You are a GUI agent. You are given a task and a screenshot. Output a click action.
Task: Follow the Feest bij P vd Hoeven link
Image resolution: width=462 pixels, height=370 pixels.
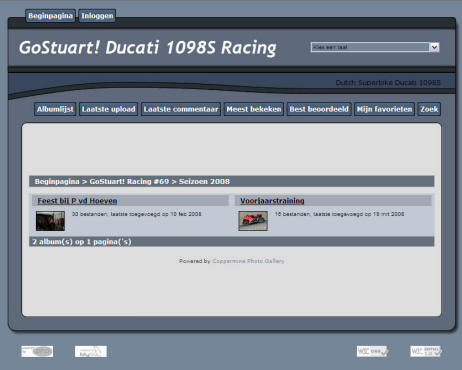pos(77,201)
